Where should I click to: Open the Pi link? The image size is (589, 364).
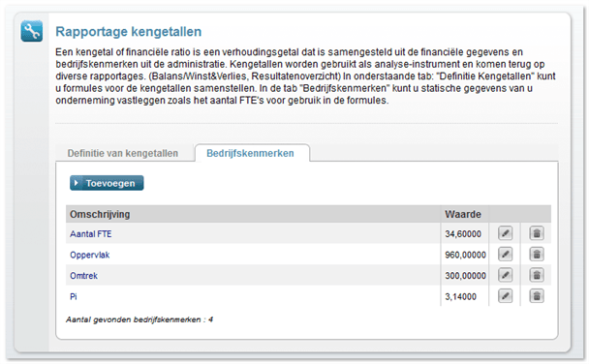pos(74,297)
